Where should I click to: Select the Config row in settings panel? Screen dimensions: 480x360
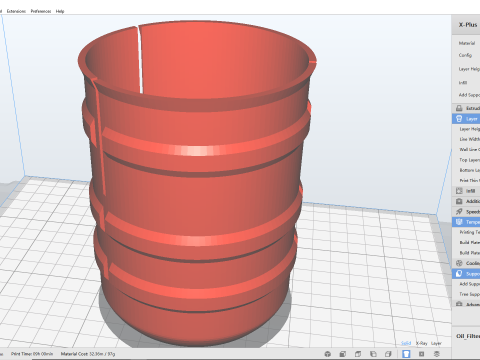coord(465,55)
